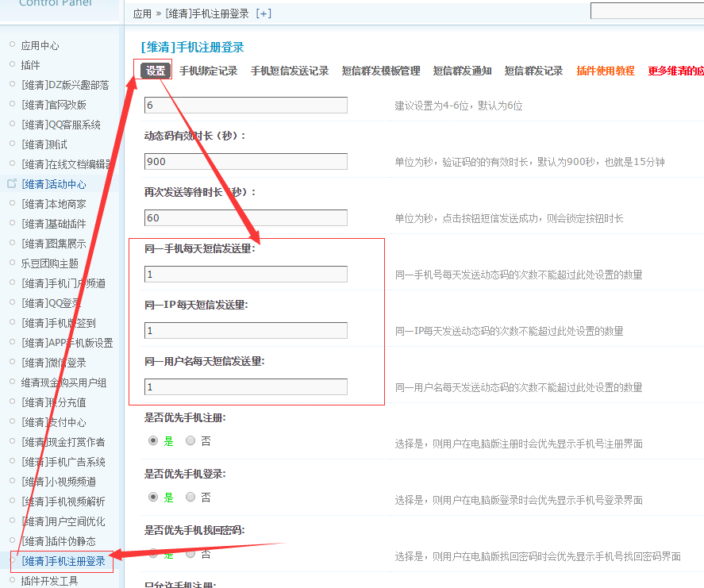Select 是 for 是否优先手机注册
The height and width of the screenshot is (588, 704).
click(x=153, y=440)
